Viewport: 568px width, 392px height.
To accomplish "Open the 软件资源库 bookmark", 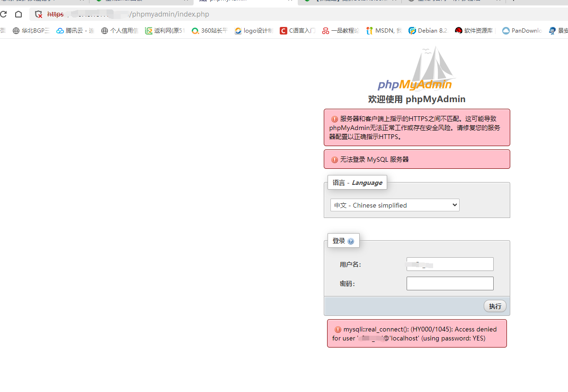I will coord(473,31).
